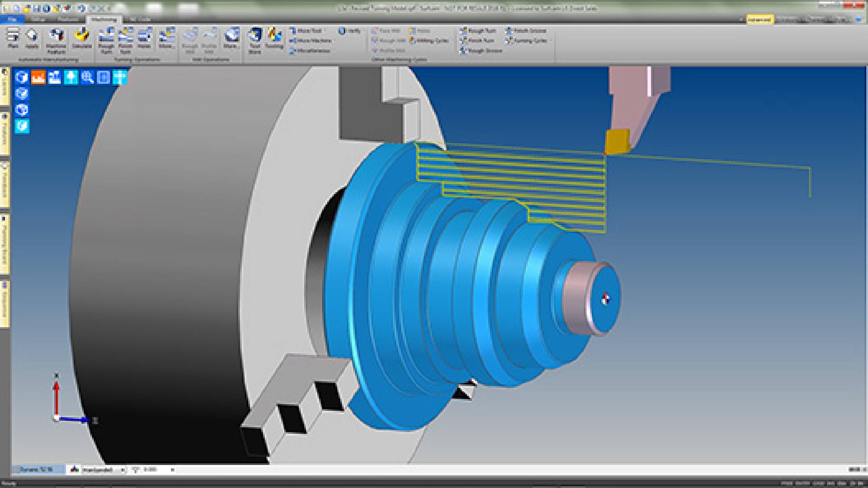Viewport: 868px width, 488px height.
Task: Select the large greyed Rough Mill operation
Action: (190, 40)
